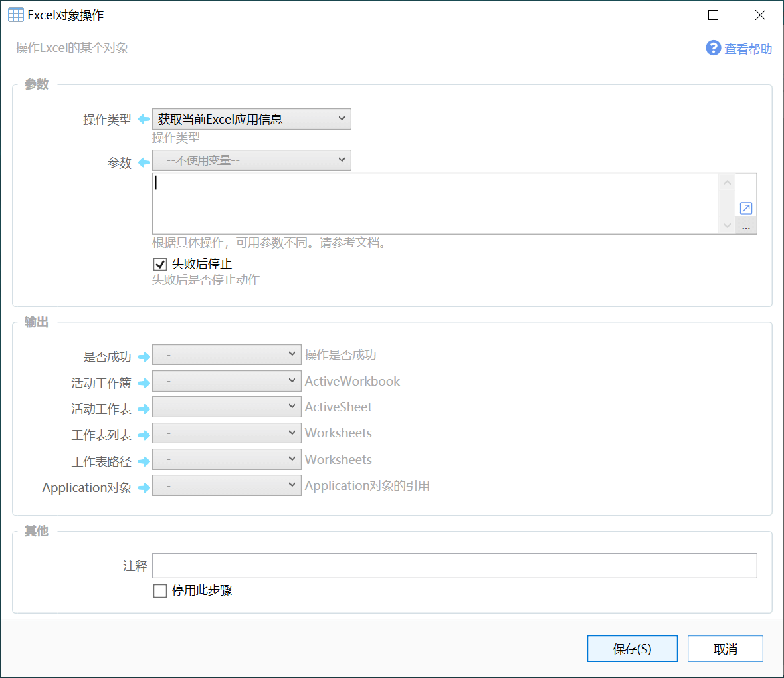Open the 活动工作表 output dropdown
784x678 pixels.
(x=227, y=407)
